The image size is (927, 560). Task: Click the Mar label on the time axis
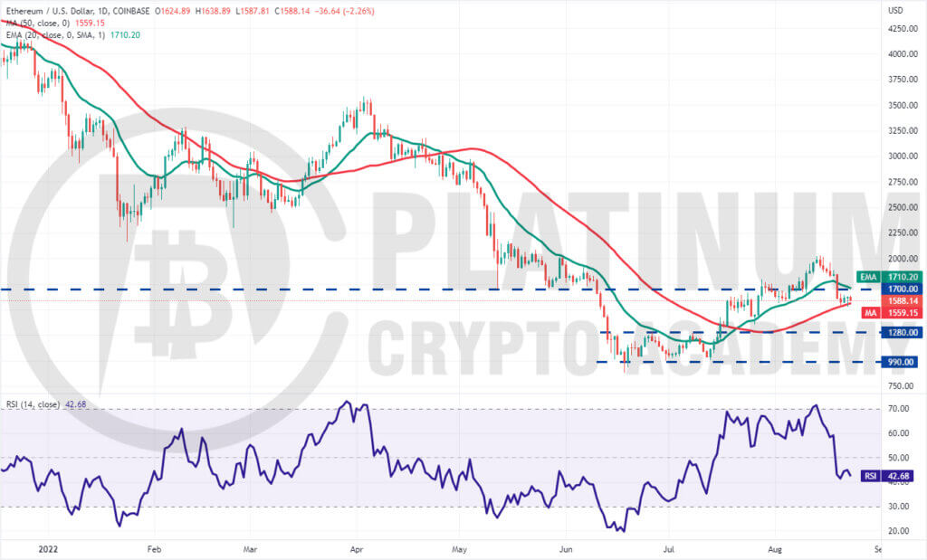250,549
